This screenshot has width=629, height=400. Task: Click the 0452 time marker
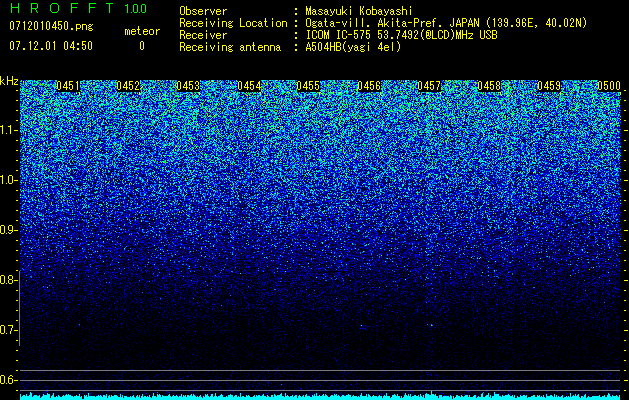[x=128, y=86]
